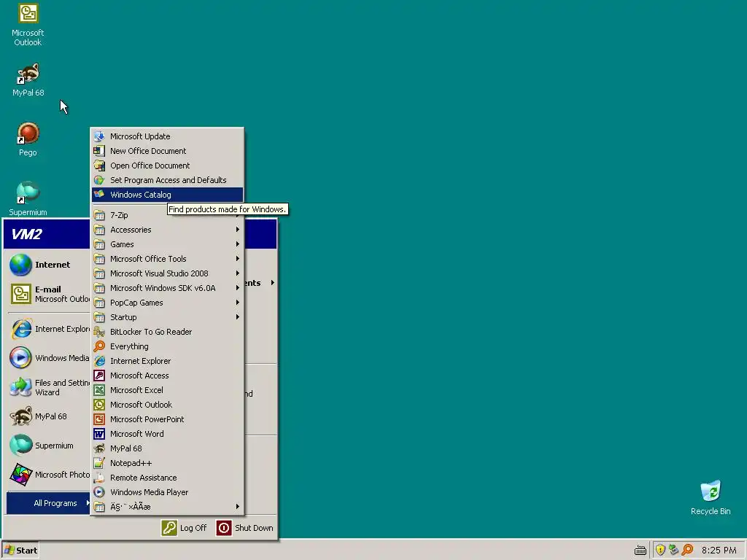Click the taskbar clock showing 8:25 PM
Screen dimensions: 747x560
(719, 551)
